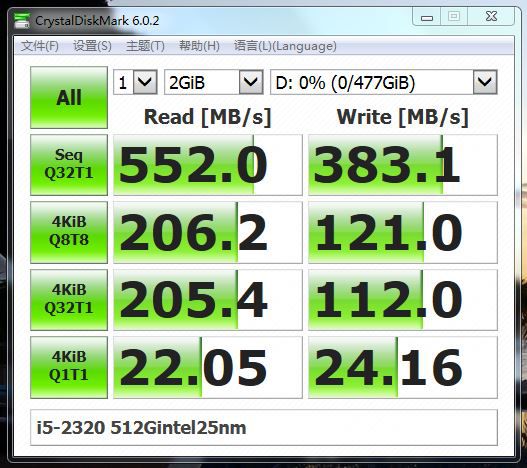Select the 4KiB Q8T8 read result 206.2
This screenshot has width=527, height=468.
[x=208, y=232]
